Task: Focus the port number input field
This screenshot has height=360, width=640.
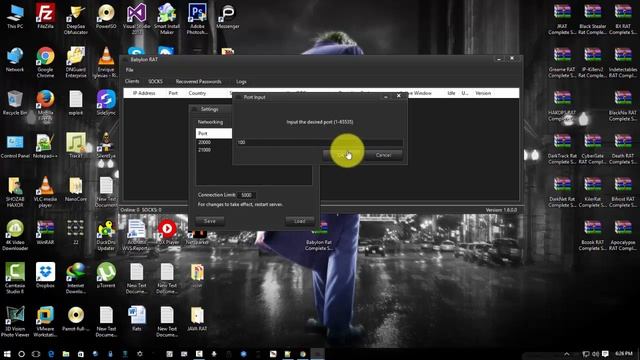Action: pyautogui.click(x=319, y=142)
